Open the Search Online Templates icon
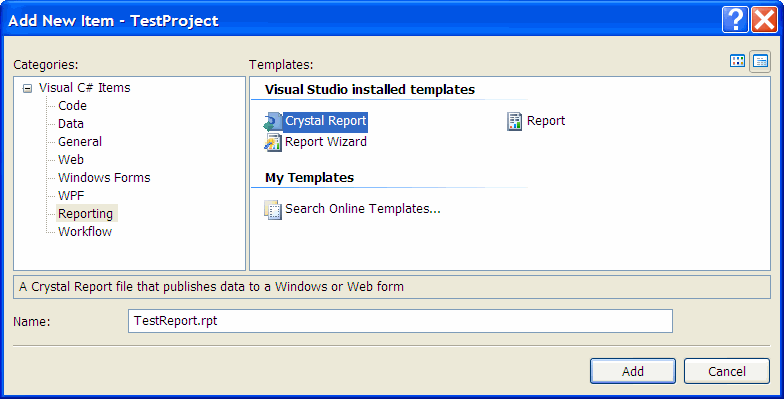 coord(273,210)
